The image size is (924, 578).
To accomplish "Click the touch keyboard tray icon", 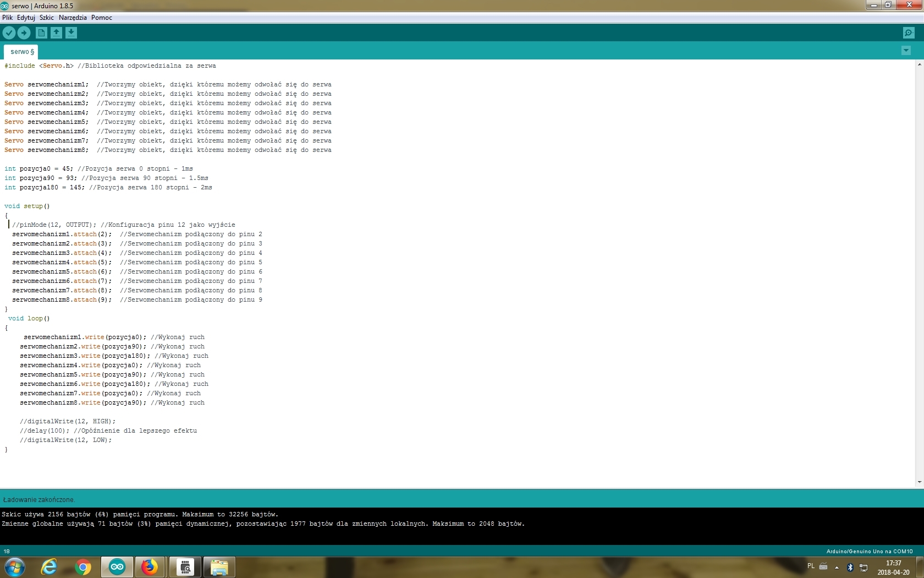I will 823,566.
